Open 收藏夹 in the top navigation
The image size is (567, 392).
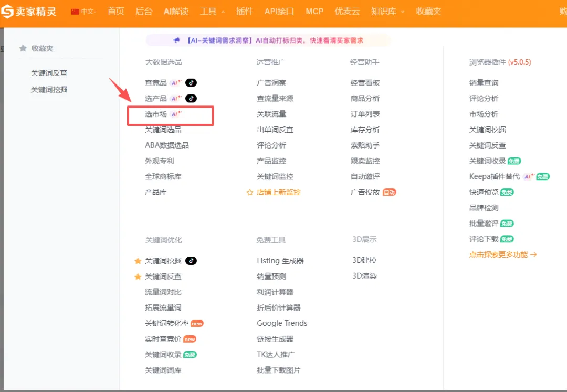(428, 12)
